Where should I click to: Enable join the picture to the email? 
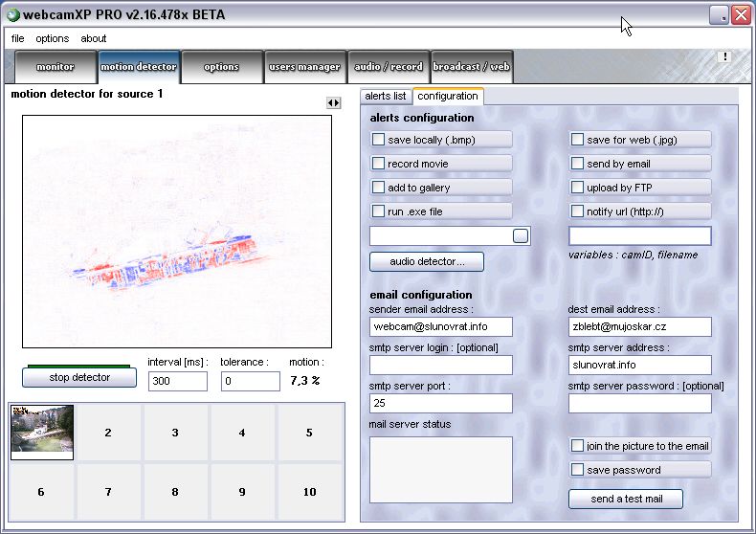coord(577,446)
